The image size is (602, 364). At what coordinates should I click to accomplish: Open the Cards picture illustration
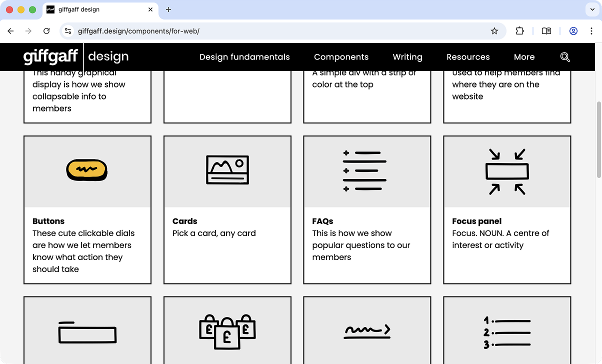coord(227,170)
